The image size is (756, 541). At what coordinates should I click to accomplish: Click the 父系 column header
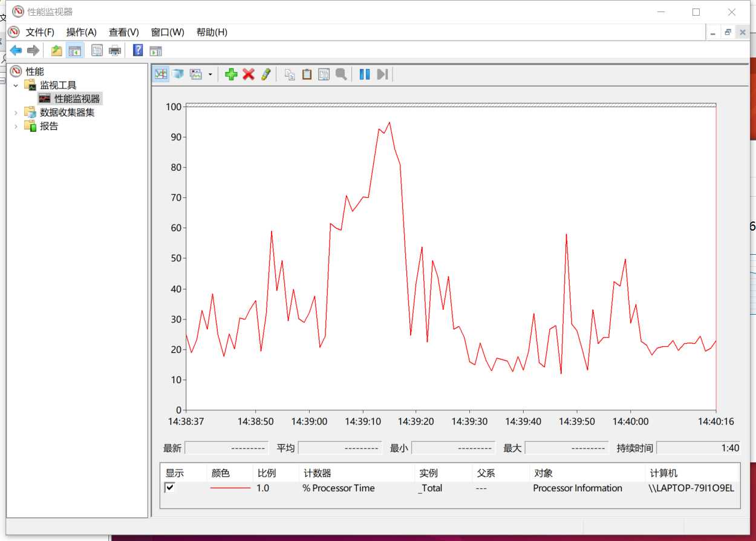pyautogui.click(x=500, y=473)
